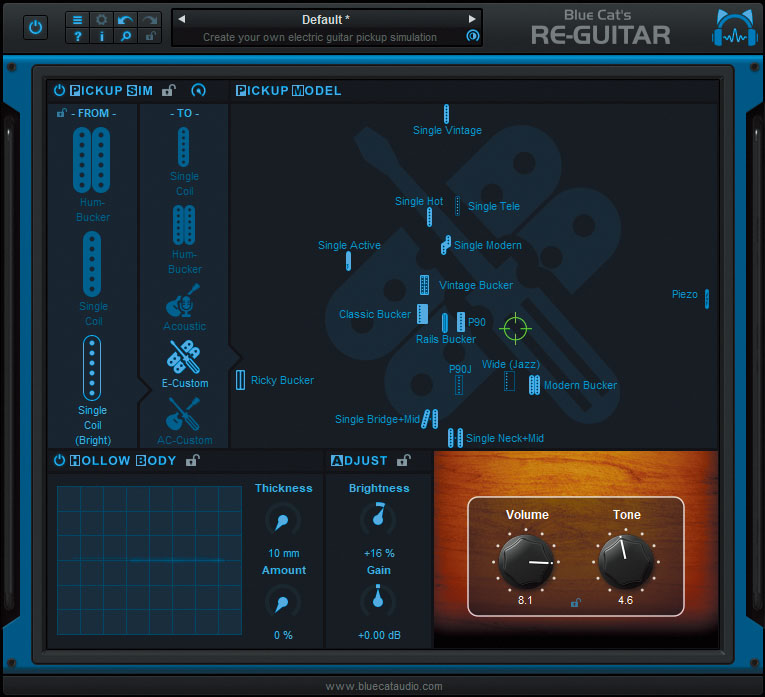Pick the P90J pickup model
The height and width of the screenshot is (697, 765).
(459, 385)
